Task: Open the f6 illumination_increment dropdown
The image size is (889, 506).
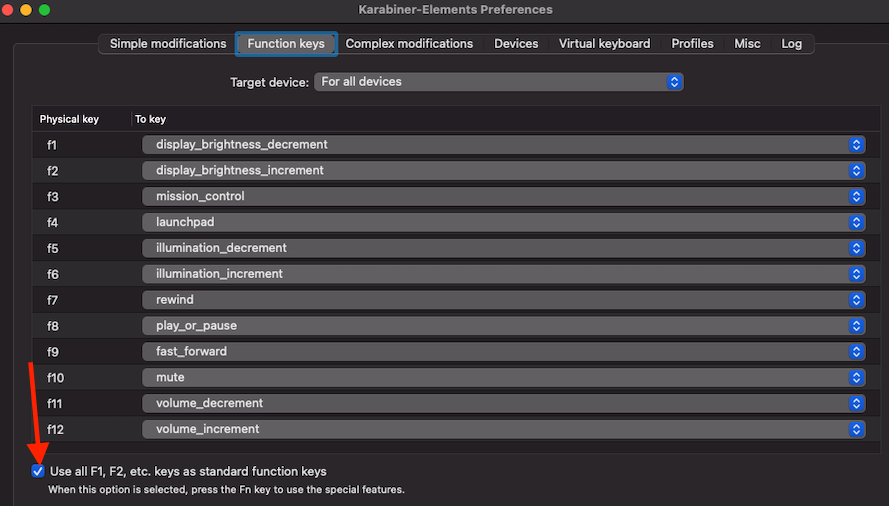Action: pyautogui.click(x=503, y=274)
